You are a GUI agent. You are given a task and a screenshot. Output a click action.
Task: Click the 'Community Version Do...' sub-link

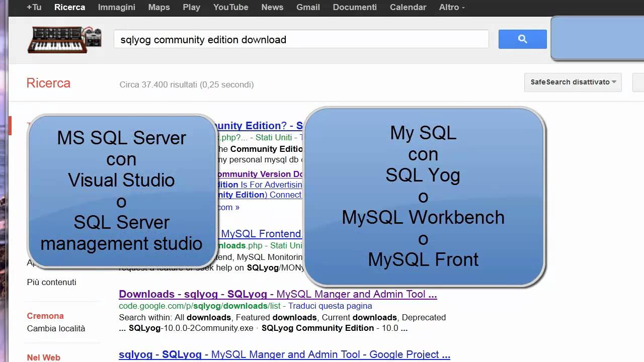coord(261,174)
